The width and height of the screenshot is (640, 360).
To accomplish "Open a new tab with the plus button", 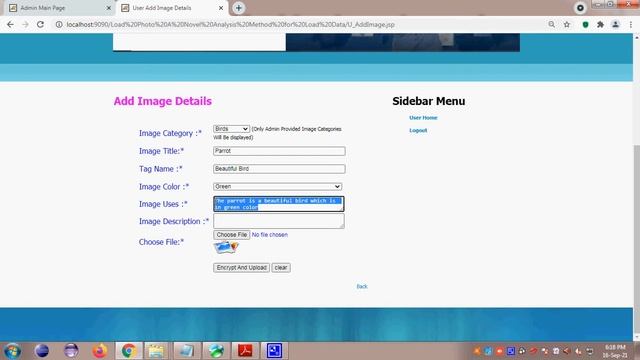I will [x=238, y=8].
